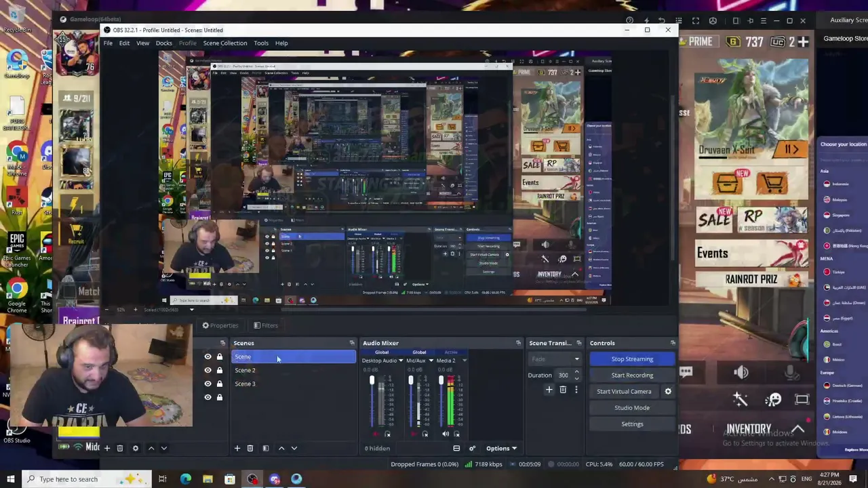Image resolution: width=868 pixels, height=488 pixels.
Task: Open the Tools menu in OBS
Action: [x=261, y=43]
